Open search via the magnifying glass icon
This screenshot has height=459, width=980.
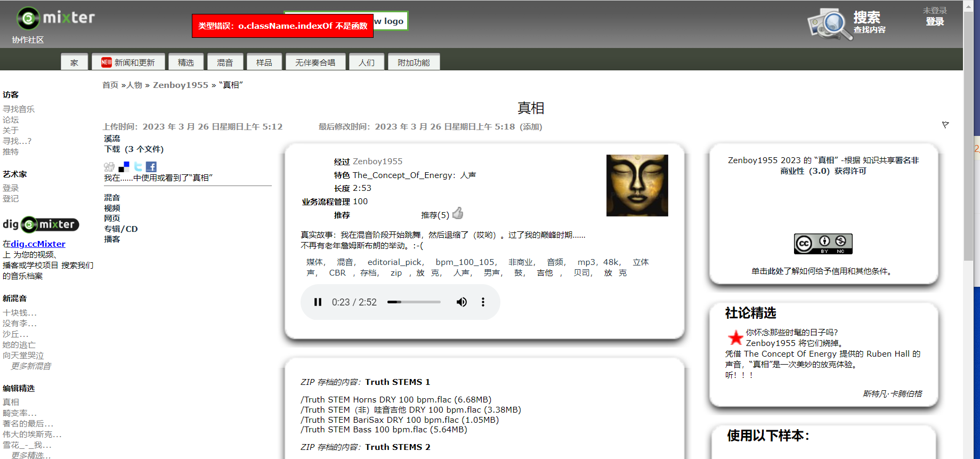830,24
